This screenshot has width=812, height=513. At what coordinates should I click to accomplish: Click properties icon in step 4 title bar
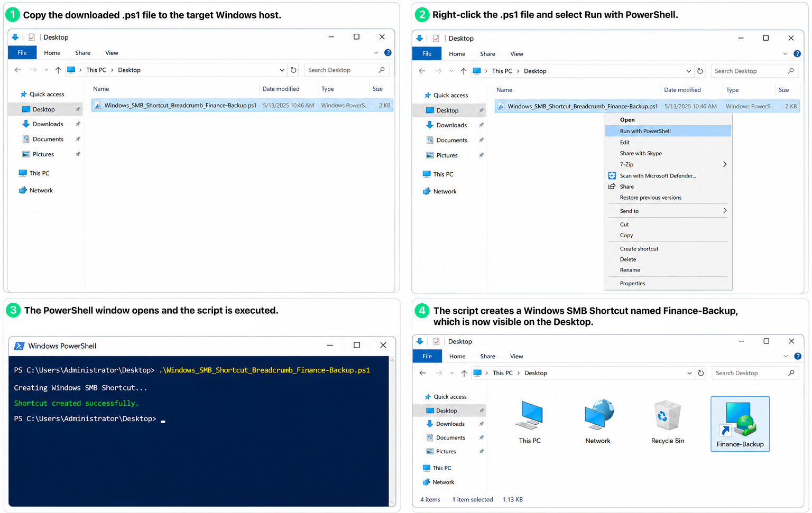[436, 342]
